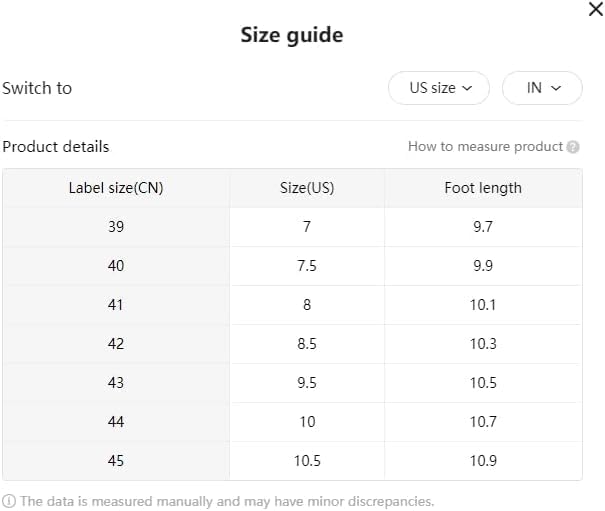605x511 pixels.
Task: Click the Product details heading
Action: click(x=56, y=147)
